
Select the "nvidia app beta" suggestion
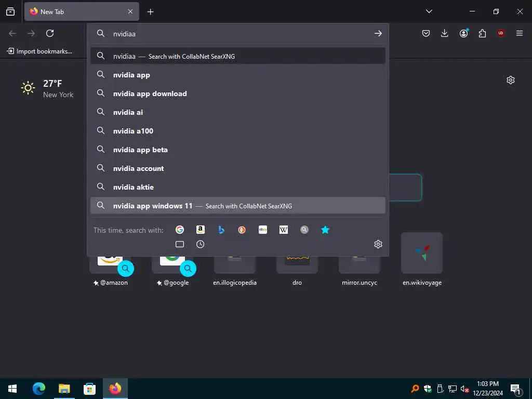click(x=238, y=150)
